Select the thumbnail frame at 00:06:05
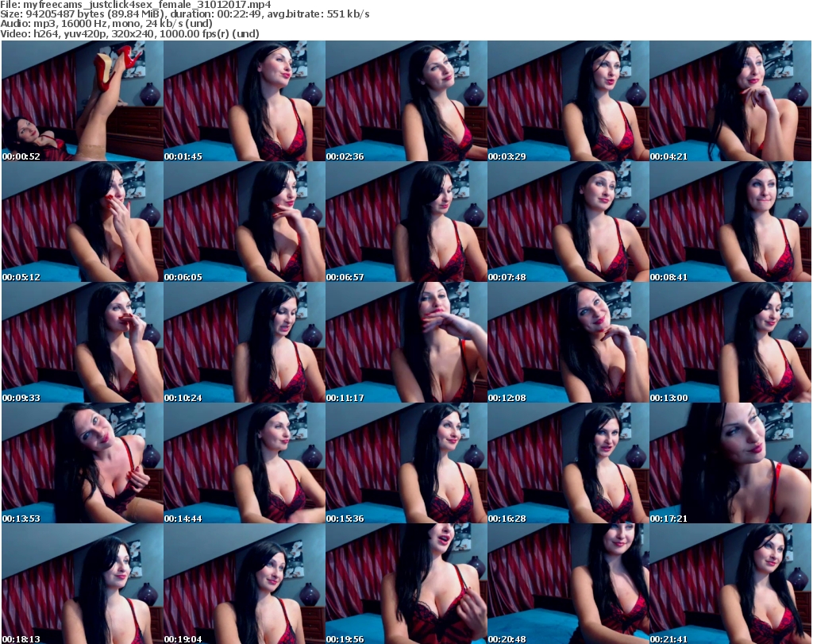Image resolution: width=813 pixels, height=644 pixels. [x=245, y=222]
